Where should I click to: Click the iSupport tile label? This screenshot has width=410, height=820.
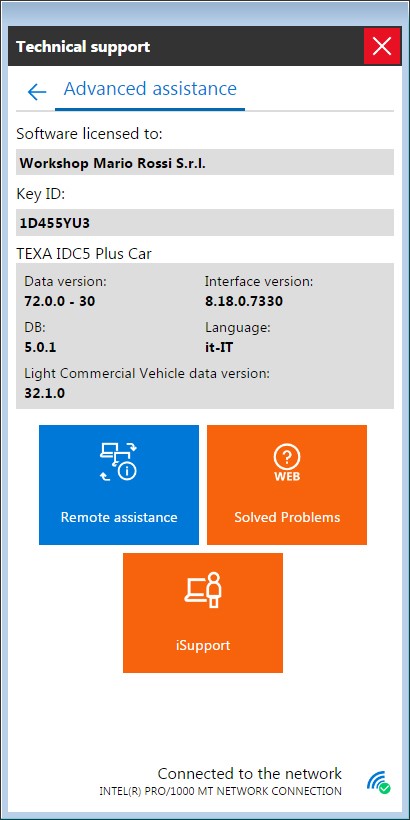pos(203,645)
